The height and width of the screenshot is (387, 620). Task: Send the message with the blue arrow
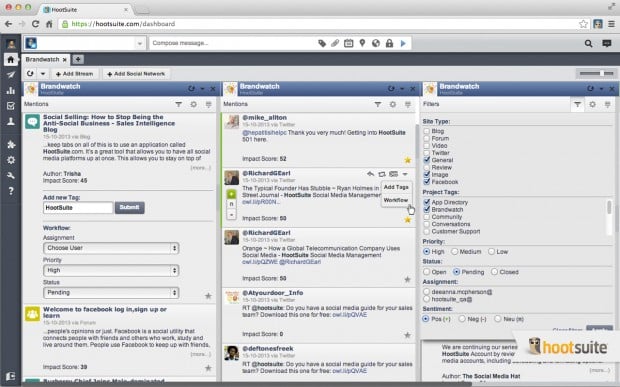coord(403,43)
